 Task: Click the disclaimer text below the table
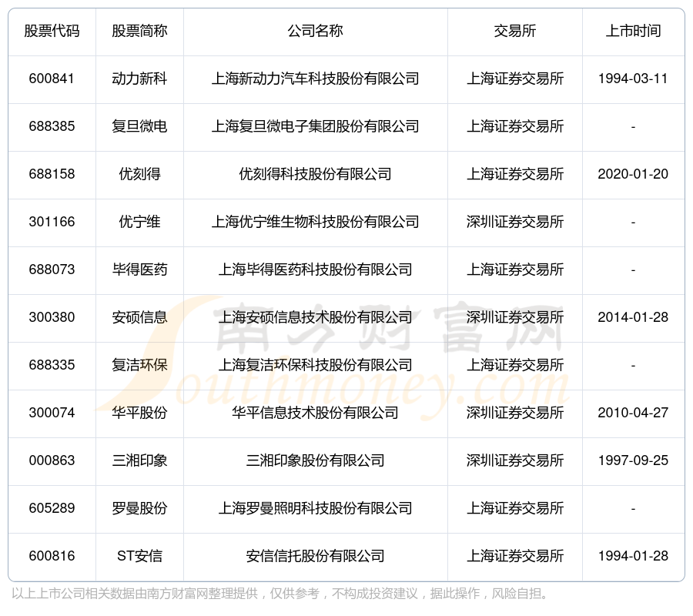[280, 594]
